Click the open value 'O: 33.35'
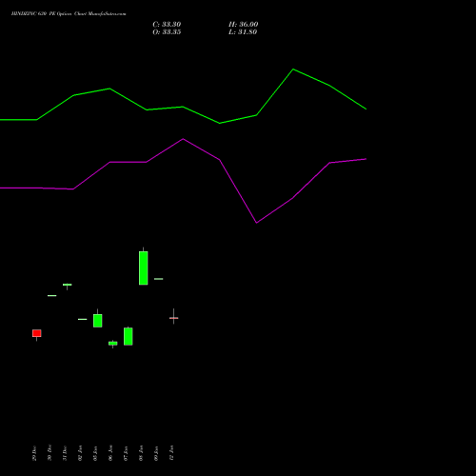 [x=167, y=32]
